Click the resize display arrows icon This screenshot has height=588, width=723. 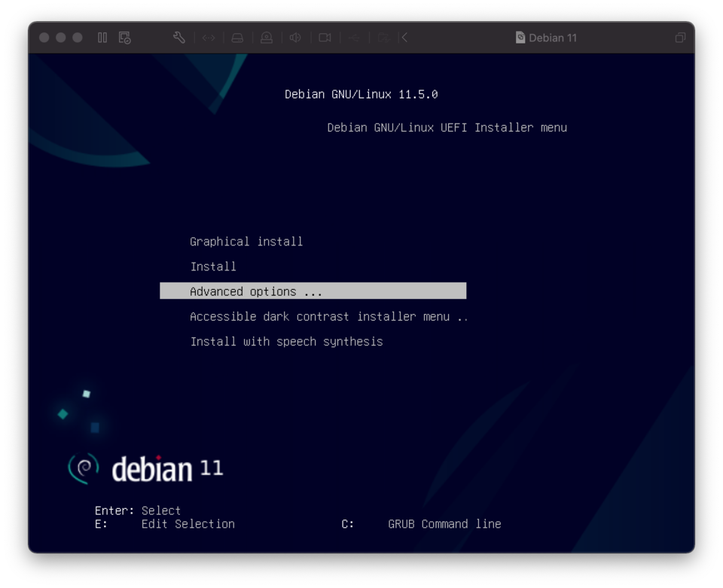209,37
